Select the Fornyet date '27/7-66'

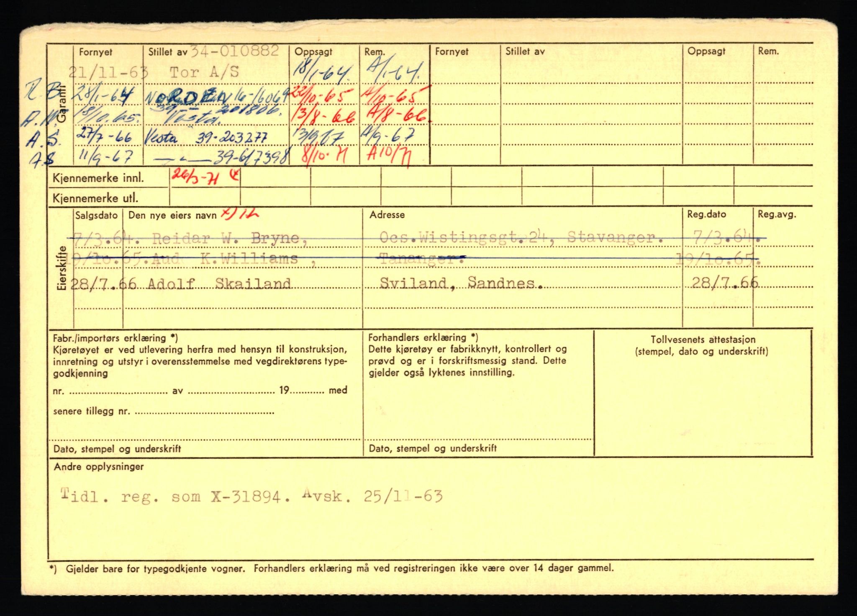click(105, 137)
